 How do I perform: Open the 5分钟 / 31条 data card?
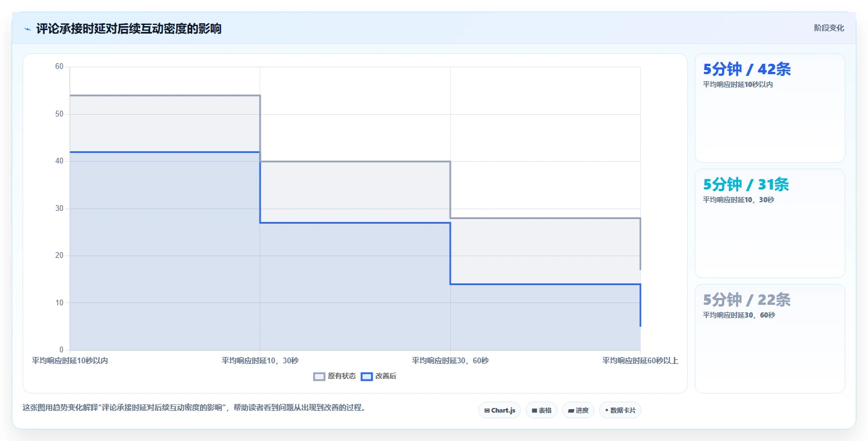click(x=769, y=223)
